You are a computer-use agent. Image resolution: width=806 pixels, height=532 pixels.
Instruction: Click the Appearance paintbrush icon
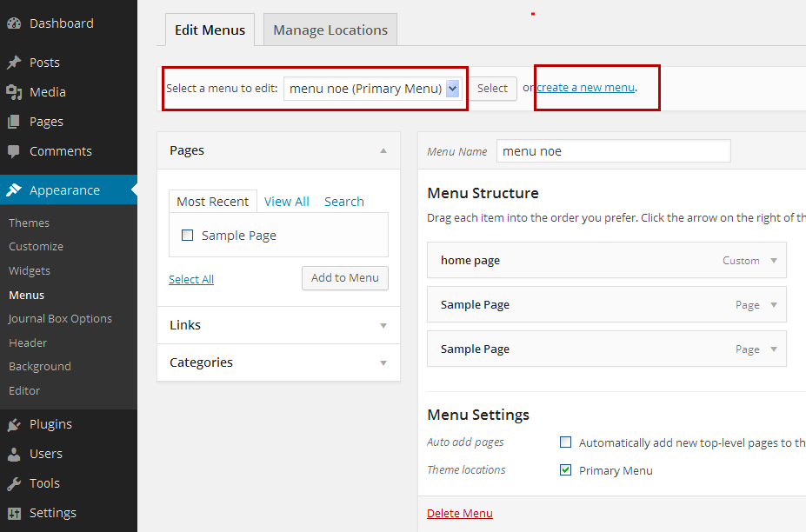pyautogui.click(x=14, y=190)
